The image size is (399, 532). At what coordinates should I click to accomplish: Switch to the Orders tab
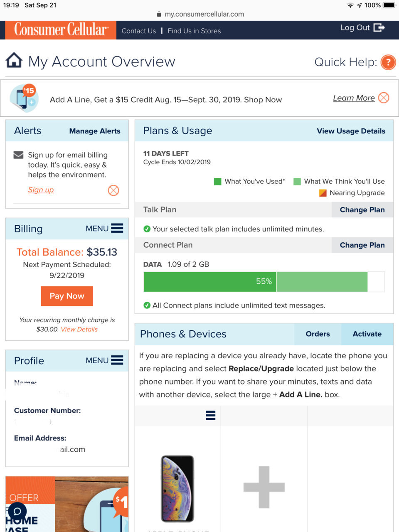pyautogui.click(x=318, y=334)
